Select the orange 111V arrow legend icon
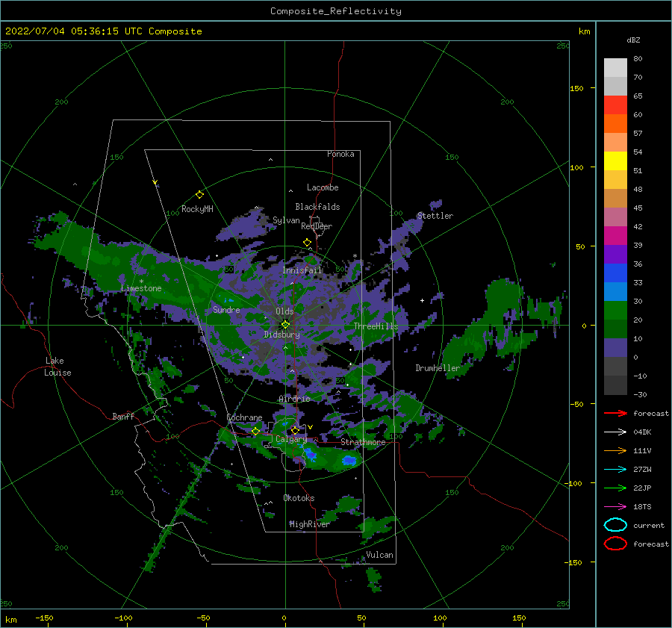 click(615, 450)
